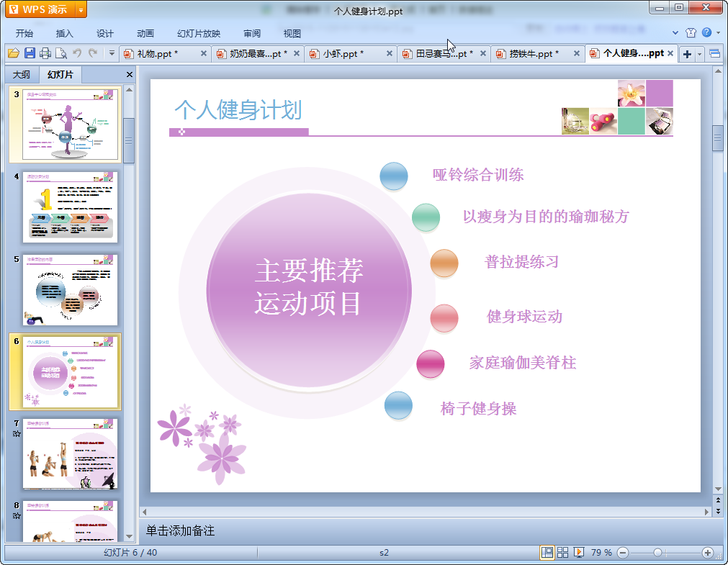Select the orange bullet ball beside 普拉提练习

click(x=444, y=263)
